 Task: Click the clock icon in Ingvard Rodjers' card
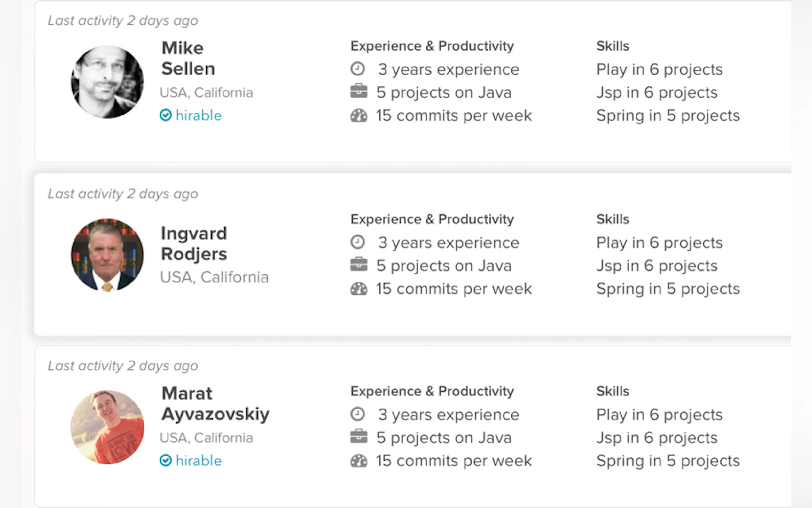(x=357, y=242)
